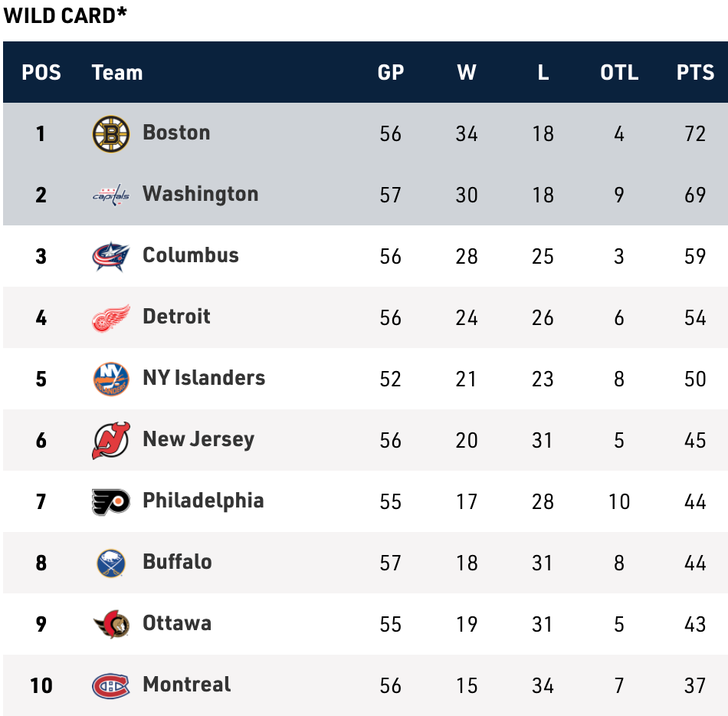Click the New Jersey Devils logo
The width and height of the screenshot is (728, 716).
(111, 440)
